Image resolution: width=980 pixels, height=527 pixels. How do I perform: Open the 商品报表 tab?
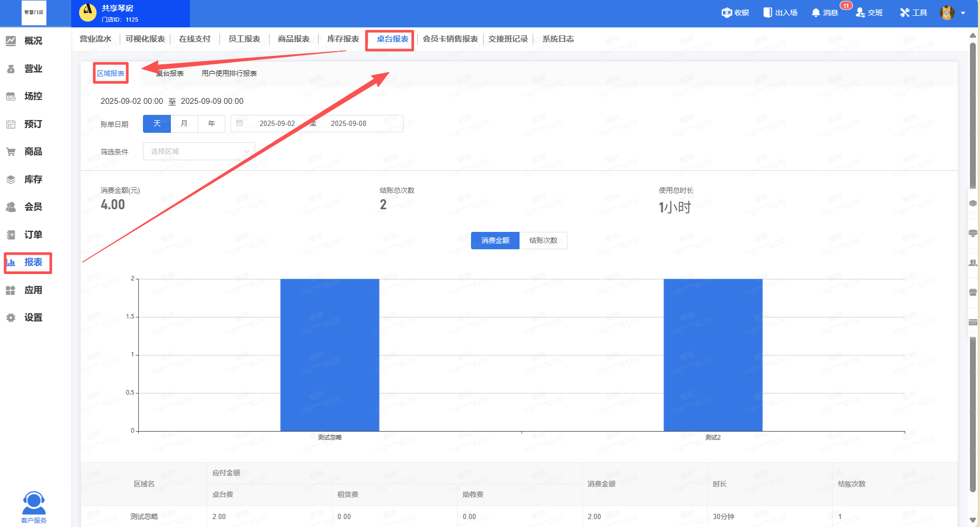(x=294, y=39)
